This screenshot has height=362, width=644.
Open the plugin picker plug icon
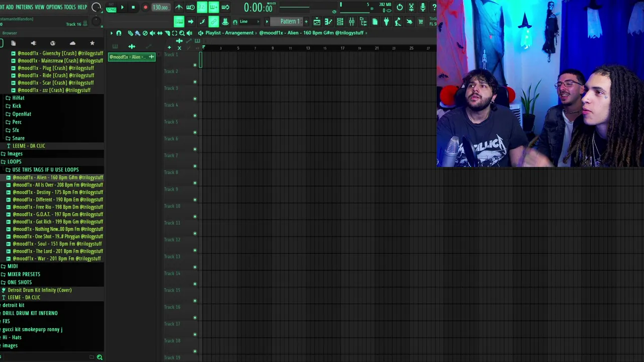[386, 22]
